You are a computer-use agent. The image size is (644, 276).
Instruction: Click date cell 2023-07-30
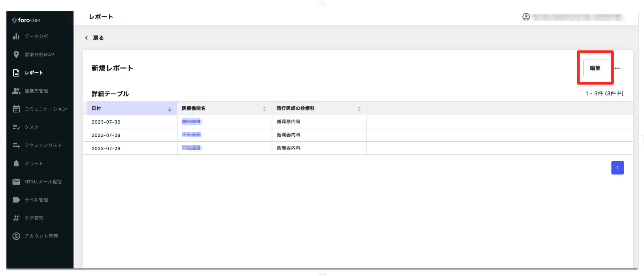[106, 122]
